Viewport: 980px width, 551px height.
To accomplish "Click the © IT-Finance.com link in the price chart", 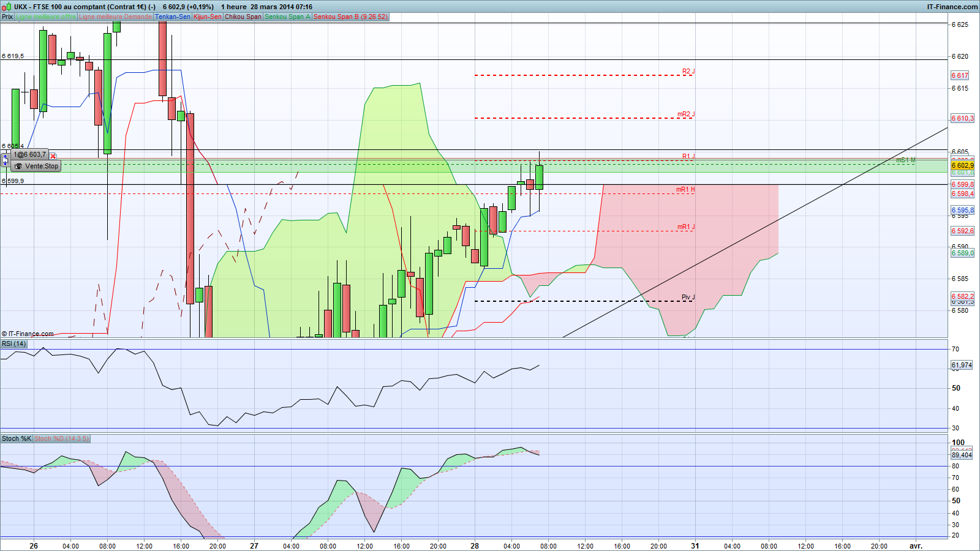I will [28, 334].
